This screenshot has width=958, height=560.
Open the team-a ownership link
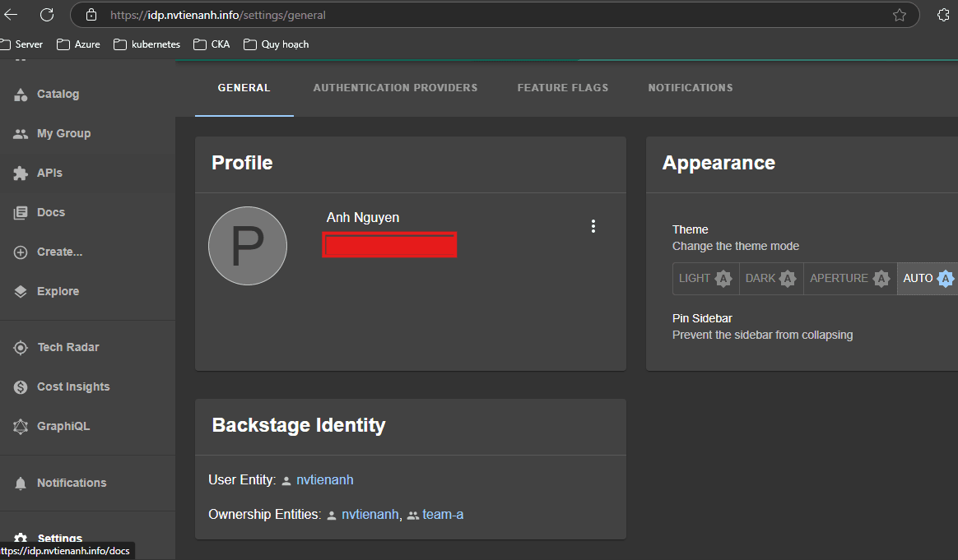tap(443, 515)
